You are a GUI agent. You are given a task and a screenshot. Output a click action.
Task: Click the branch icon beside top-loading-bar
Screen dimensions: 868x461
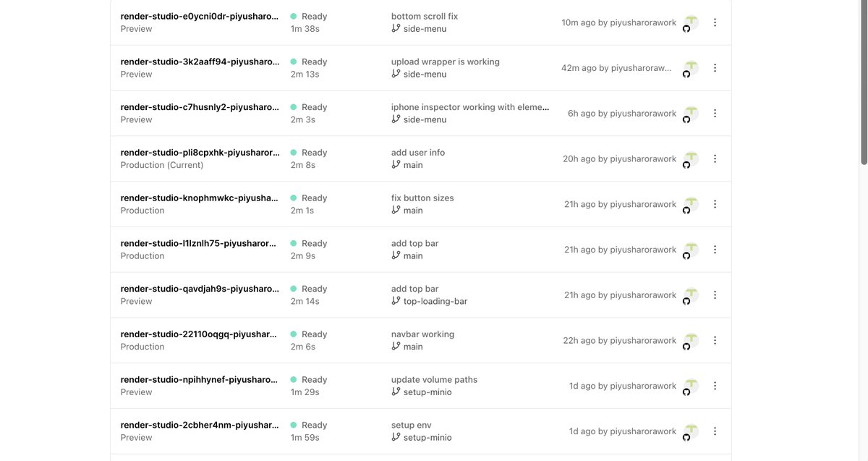point(396,301)
